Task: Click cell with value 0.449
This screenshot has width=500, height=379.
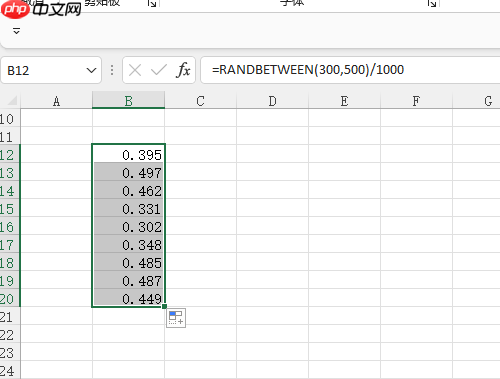Action: tap(128, 298)
